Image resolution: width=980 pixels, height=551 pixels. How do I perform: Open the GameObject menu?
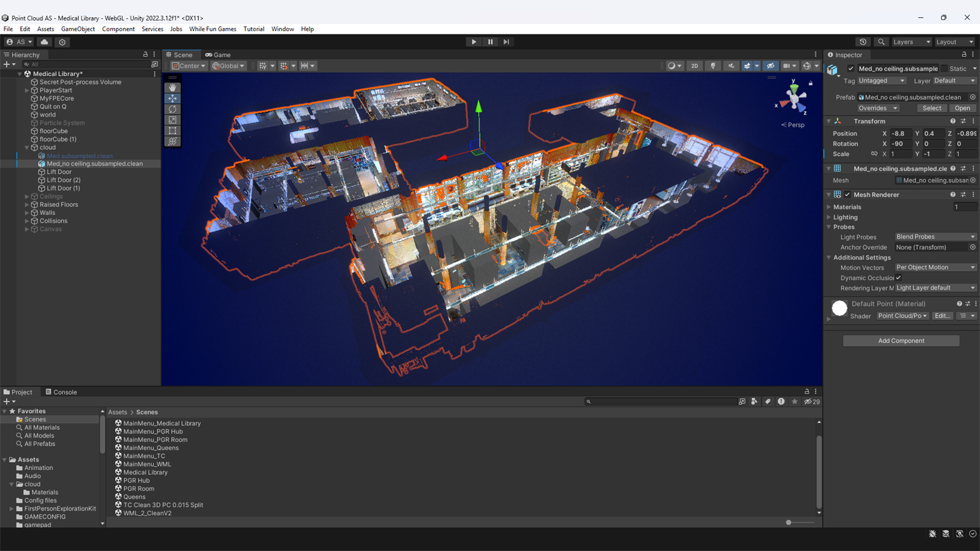point(78,29)
